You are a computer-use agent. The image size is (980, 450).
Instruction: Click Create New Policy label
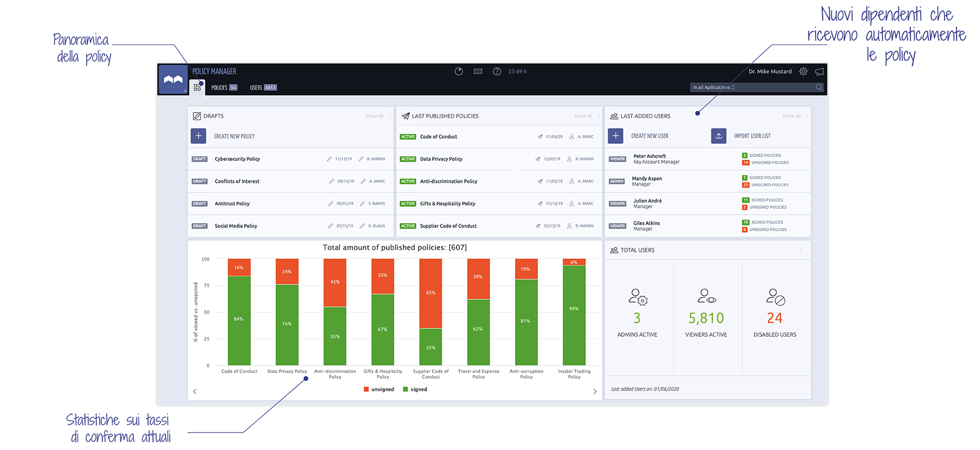(x=234, y=137)
